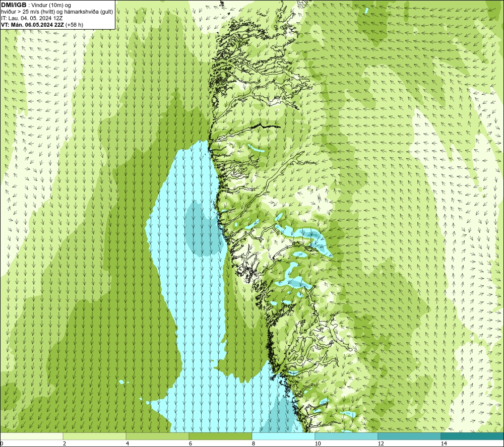Image resolution: width=504 pixels, height=447 pixels.
Task: Click the colorbar label '6'
Action: click(191, 443)
